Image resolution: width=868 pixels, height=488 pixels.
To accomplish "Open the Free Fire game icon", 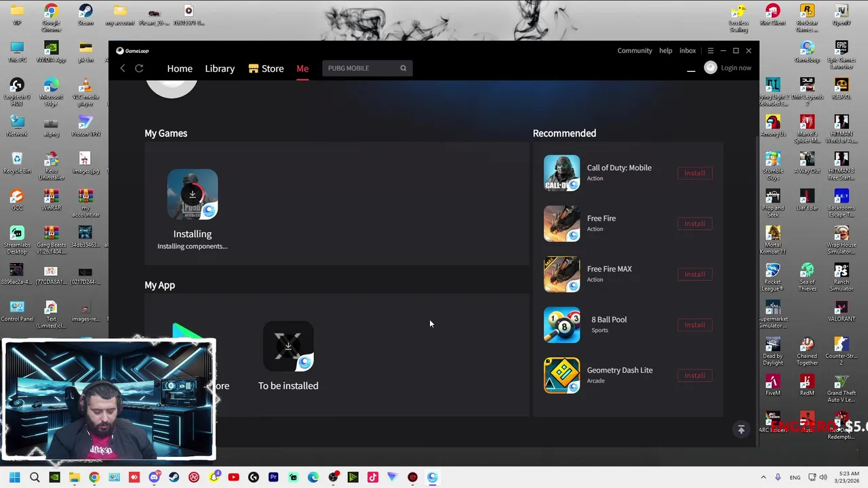I will click(561, 224).
